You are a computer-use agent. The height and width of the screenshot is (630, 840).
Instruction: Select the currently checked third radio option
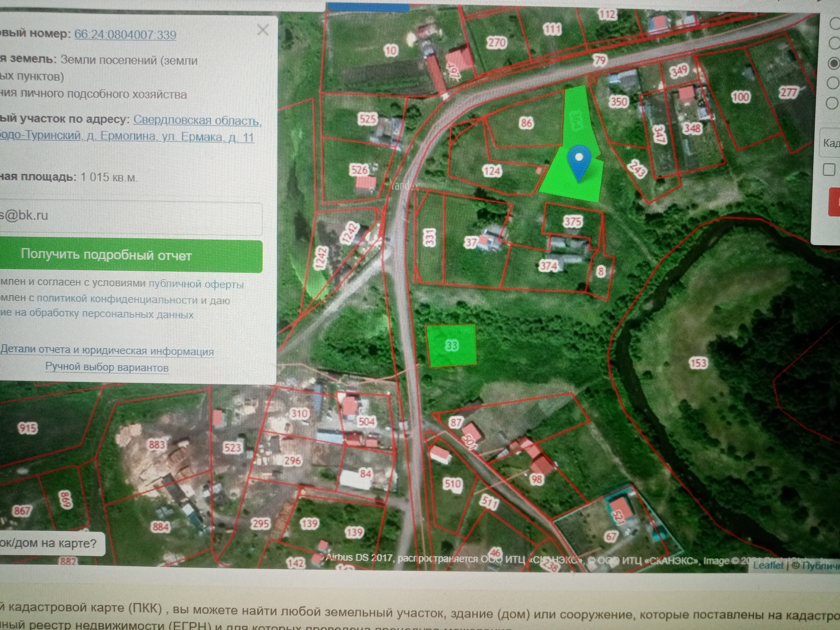pyautogui.click(x=834, y=63)
